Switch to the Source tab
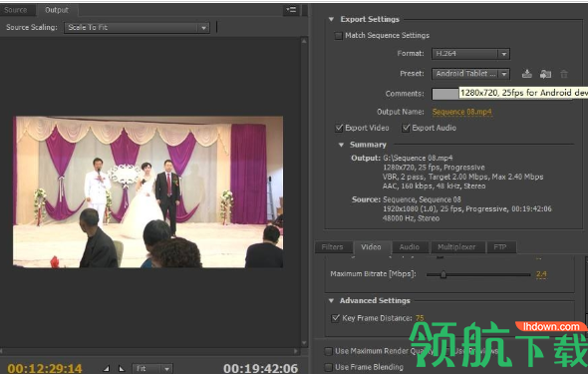The height and width of the screenshot is (374, 588). tap(15, 10)
